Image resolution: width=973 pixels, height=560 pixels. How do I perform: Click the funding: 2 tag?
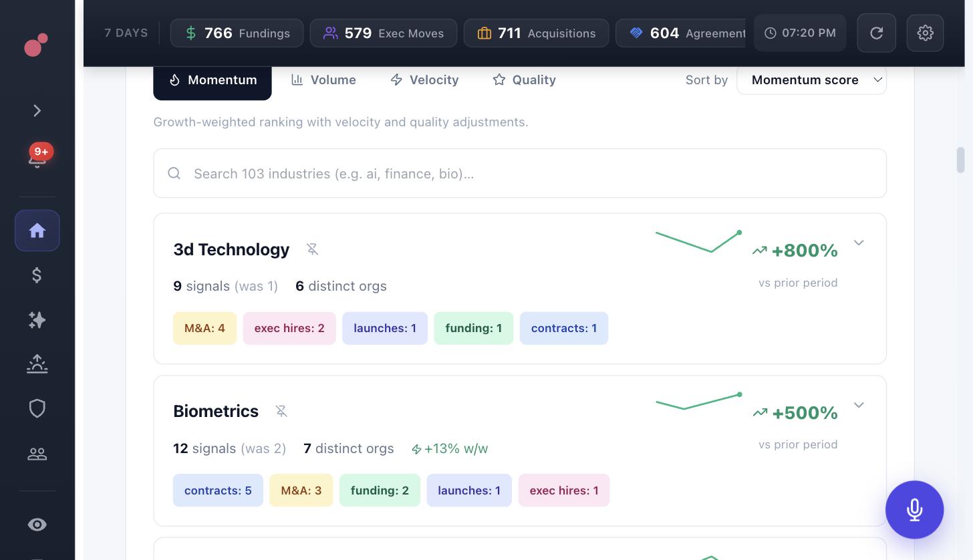[x=380, y=491]
